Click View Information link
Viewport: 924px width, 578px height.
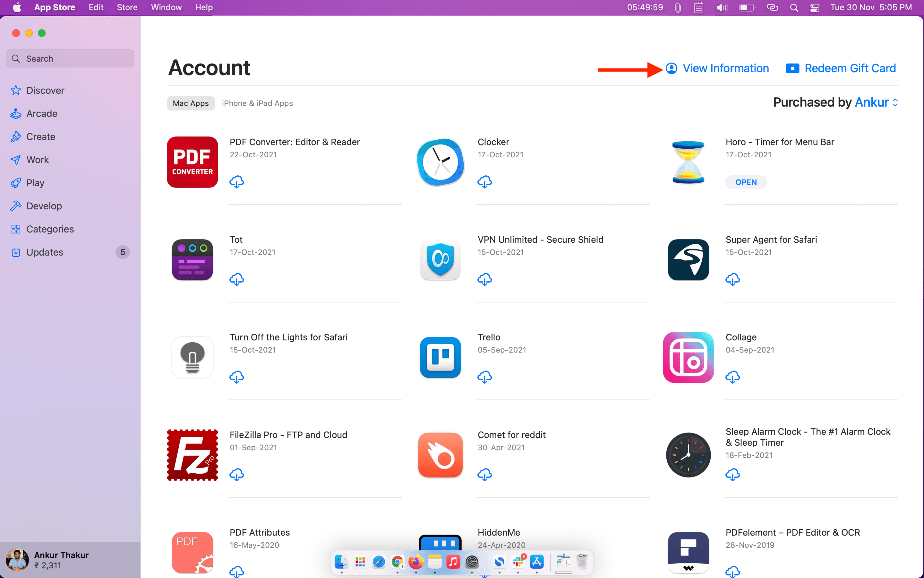tap(717, 68)
